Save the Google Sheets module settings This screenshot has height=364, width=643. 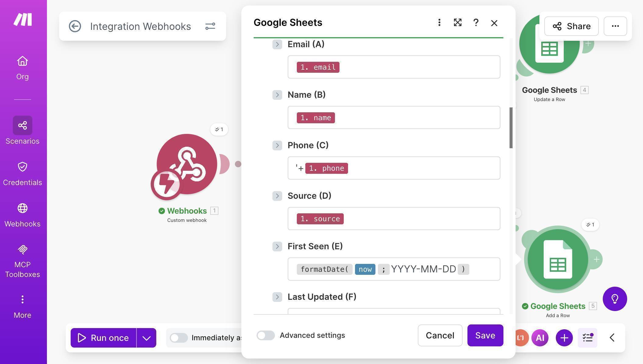point(485,335)
